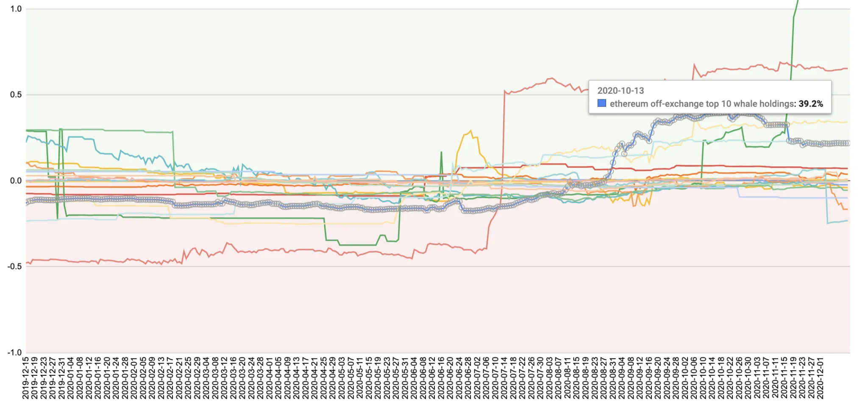Click the 2020-08-11 x-axis date label
Image resolution: width=868 pixels, height=408 pixels.
click(x=567, y=377)
